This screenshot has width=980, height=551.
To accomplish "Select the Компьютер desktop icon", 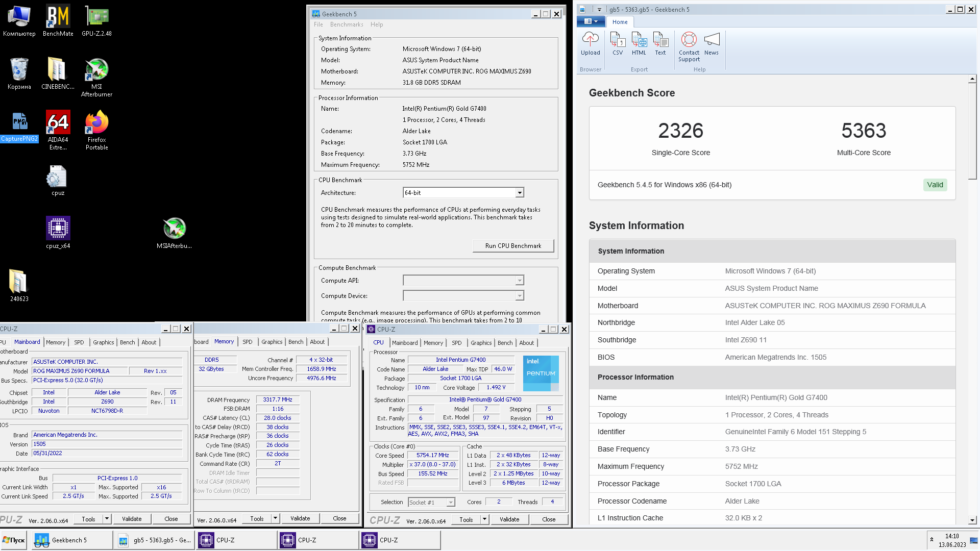I will [19, 21].
